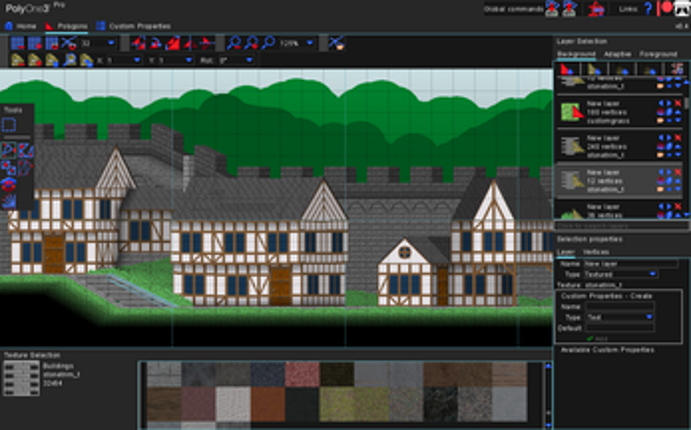Open the Vertices tab in Selection properties
The height and width of the screenshot is (430, 691).
click(596, 252)
